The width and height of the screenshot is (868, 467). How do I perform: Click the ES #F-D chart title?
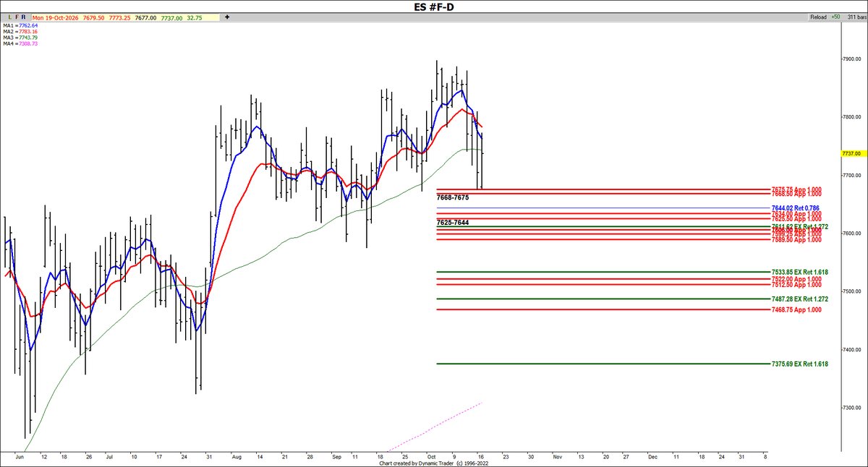[433, 6]
